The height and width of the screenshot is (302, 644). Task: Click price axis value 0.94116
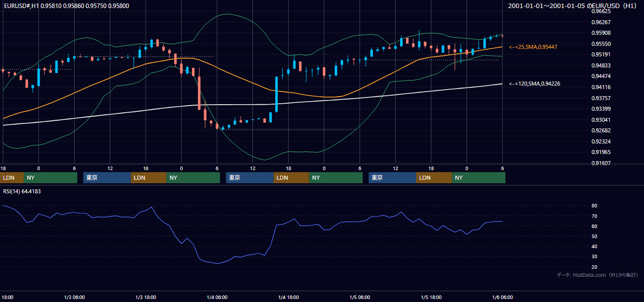pyautogui.click(x=601, y=87)
